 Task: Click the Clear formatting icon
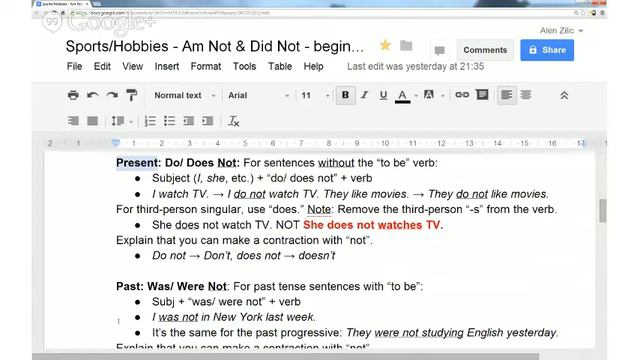233,121
